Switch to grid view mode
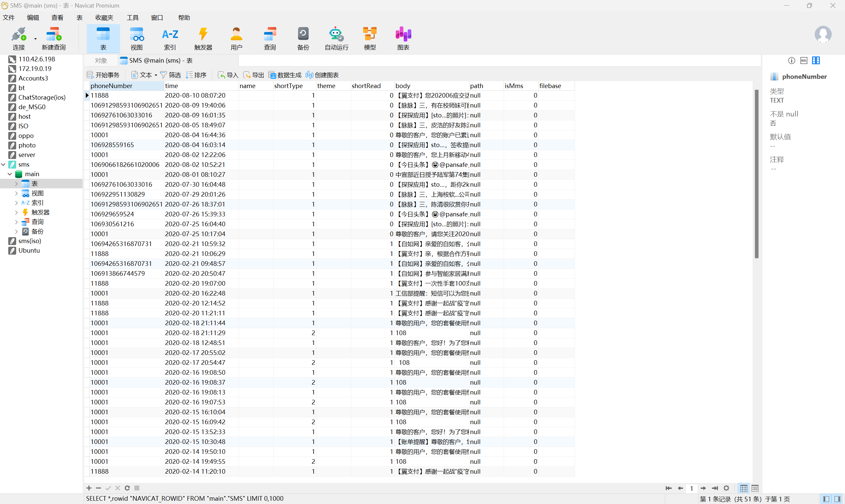845x504 pixels. tap(743, 488)
